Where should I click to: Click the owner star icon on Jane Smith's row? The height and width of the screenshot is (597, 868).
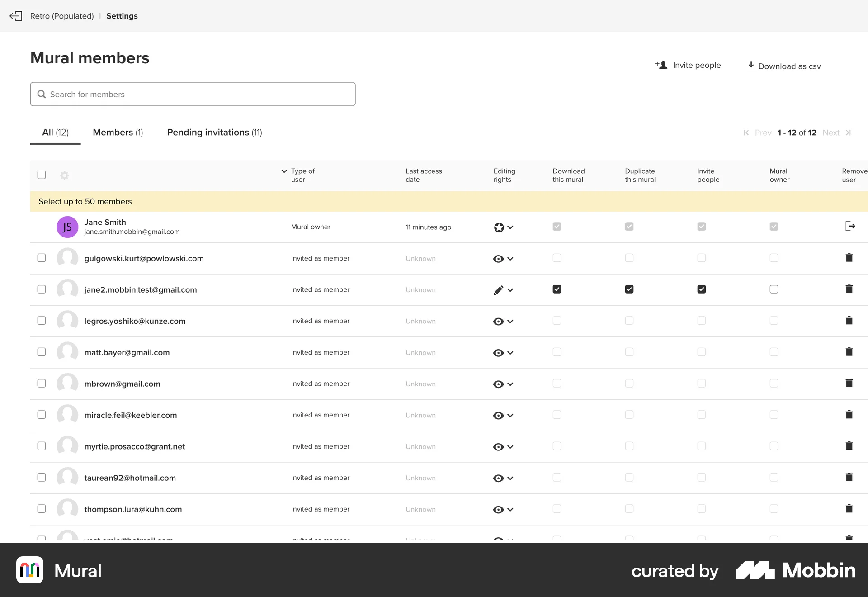pyautogui.click(x=499, y=227)
